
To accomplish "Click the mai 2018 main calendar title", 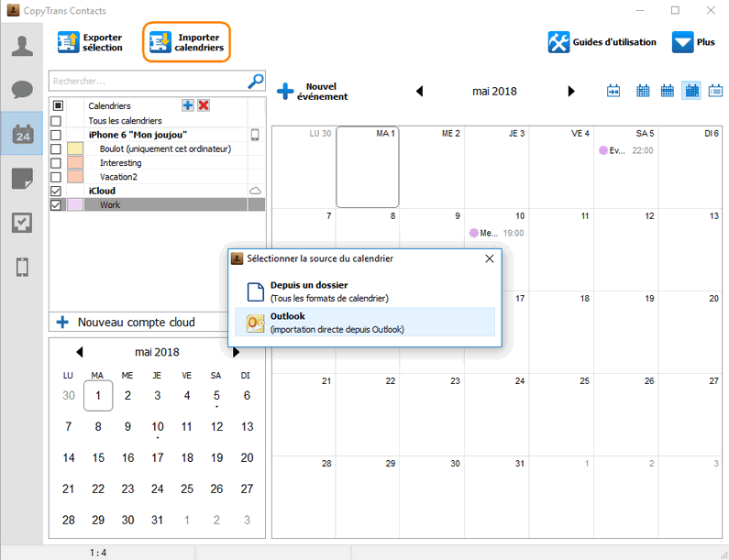I will pyautogui.click(x=494, y=92).
